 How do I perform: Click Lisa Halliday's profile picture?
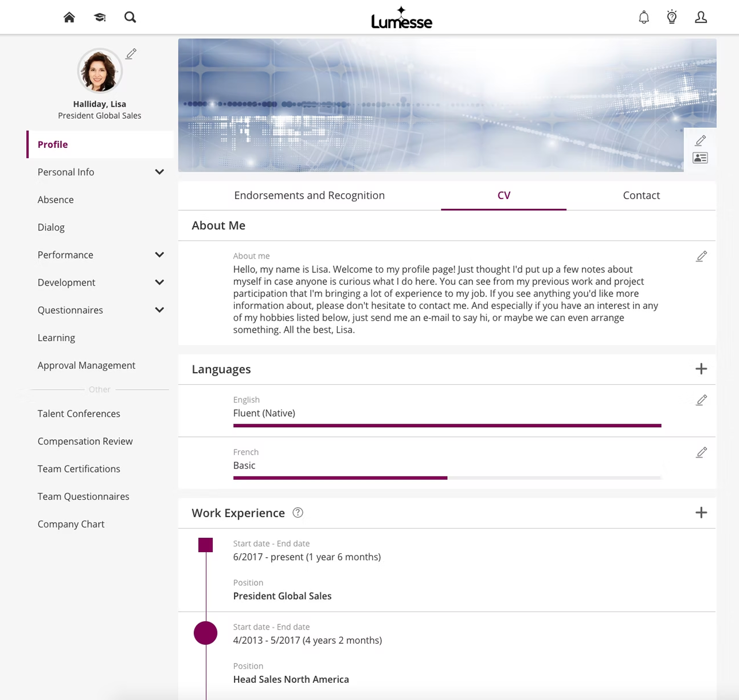coord(100,71)
